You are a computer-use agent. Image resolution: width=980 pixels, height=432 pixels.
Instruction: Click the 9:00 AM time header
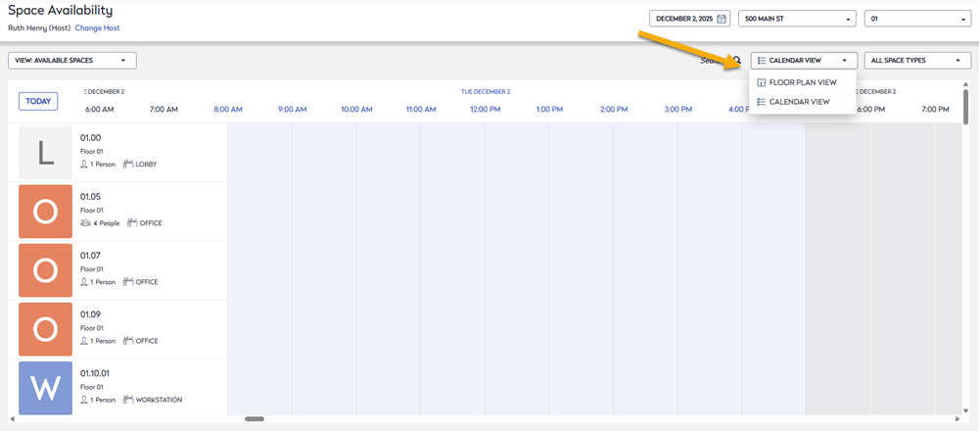(x=293, y=110)
